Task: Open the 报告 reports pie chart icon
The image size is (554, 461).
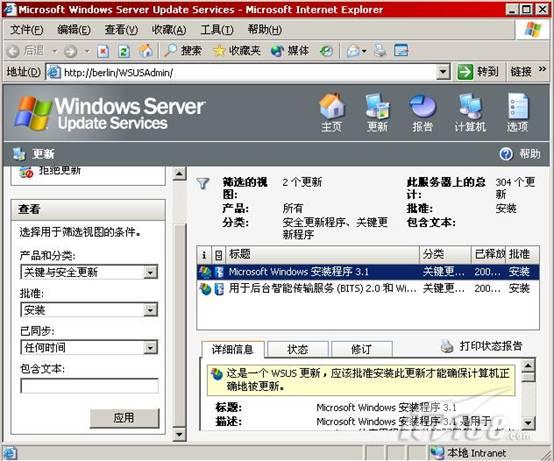Action: (x=423, y=106)
